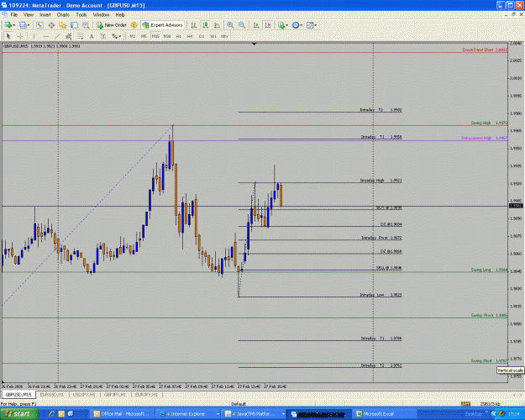The width and height of the screenshot is (525, 420).
Task: Open the Windows start button
Action: [19, 414]
